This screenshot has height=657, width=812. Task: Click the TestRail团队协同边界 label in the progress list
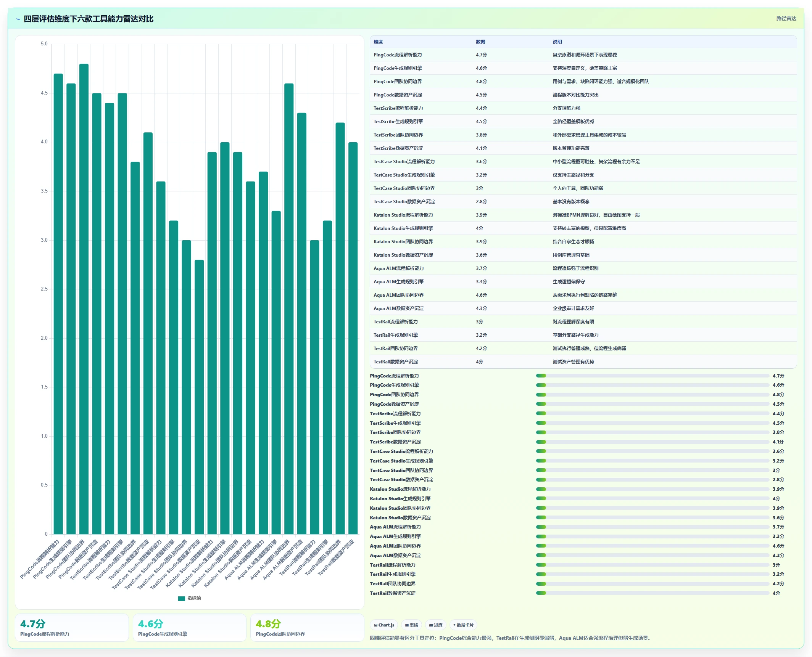392,584
